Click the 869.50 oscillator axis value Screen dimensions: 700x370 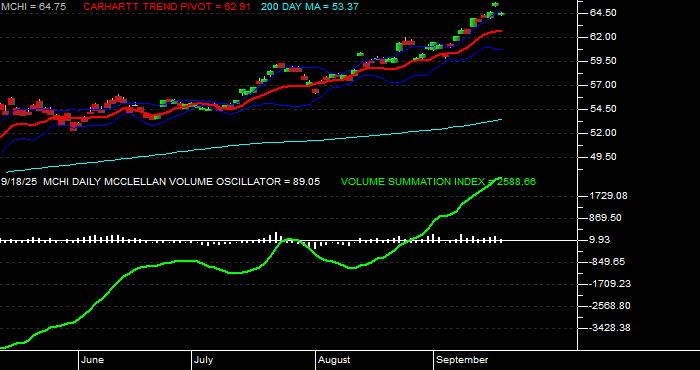pos(606,218)
